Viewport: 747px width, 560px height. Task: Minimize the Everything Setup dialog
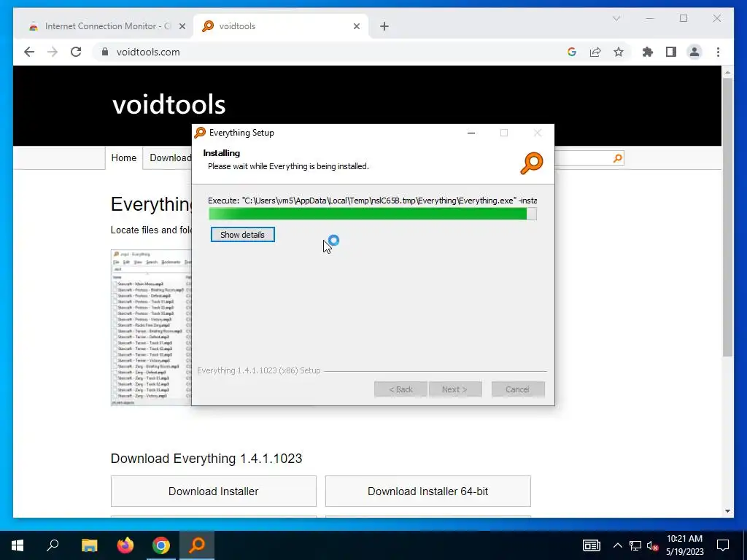click(471, 133)
